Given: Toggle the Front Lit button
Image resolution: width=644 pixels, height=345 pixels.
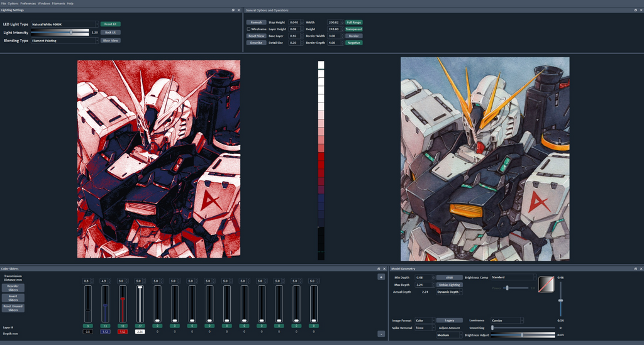Looking at the screenshot, I should (x=111, y=25).
